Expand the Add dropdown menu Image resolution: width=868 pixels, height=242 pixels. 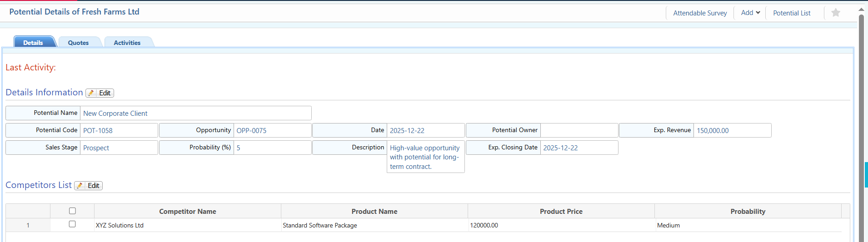coord(750,13)
